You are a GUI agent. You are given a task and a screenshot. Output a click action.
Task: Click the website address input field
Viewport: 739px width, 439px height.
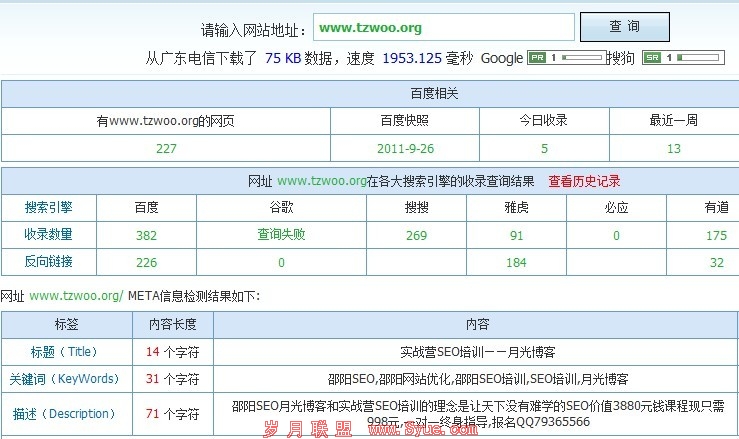pyautogui.click(x=443, y=27)
